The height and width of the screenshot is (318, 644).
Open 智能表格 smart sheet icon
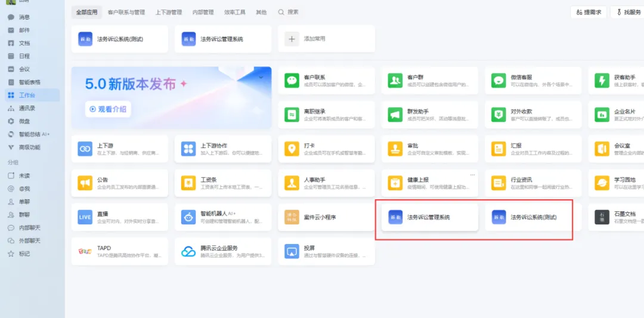[11, 82]
